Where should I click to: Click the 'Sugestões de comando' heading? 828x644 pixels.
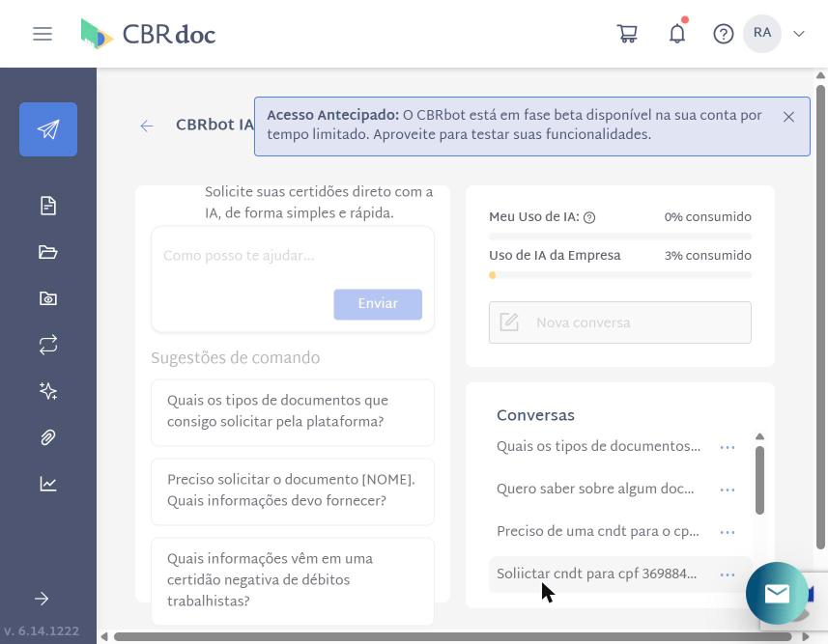(236, 358)
